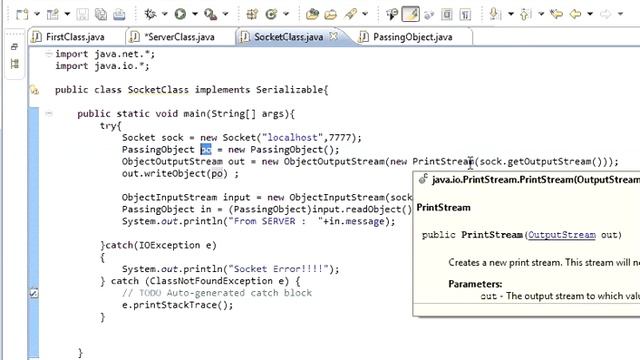Select the SocketClass.java tab
The width and height of the screenshot is (640, 360).
point(288,37)
